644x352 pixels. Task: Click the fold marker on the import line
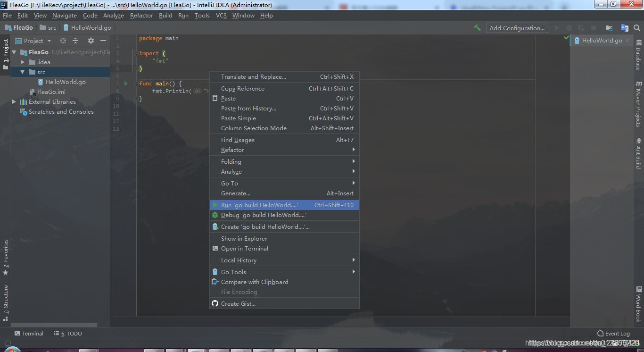(136, 53)
